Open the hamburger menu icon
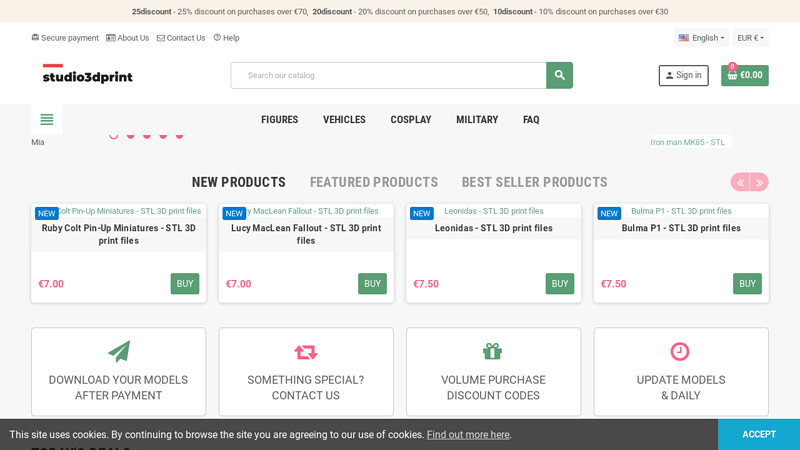This screenshot has width=800, height=450. coord(46,119)
